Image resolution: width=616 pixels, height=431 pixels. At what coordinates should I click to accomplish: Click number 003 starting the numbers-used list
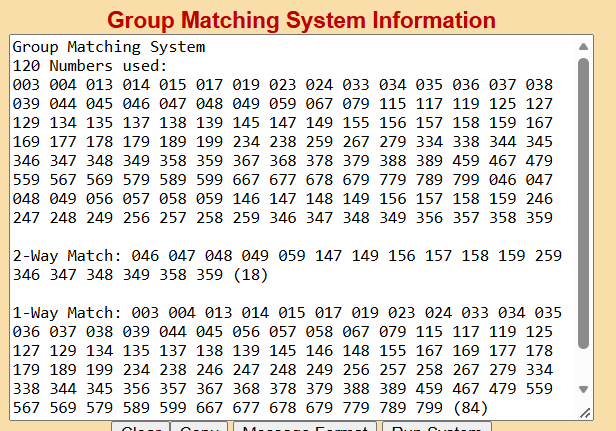[x=26, y=85]
